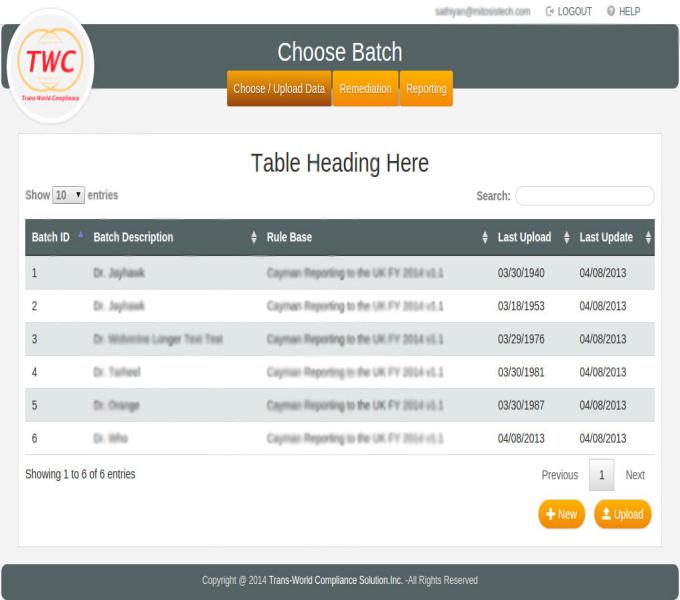Click sort arrows on Last Update column
This screenshot has height=600, width=680.
pos(648,238)
